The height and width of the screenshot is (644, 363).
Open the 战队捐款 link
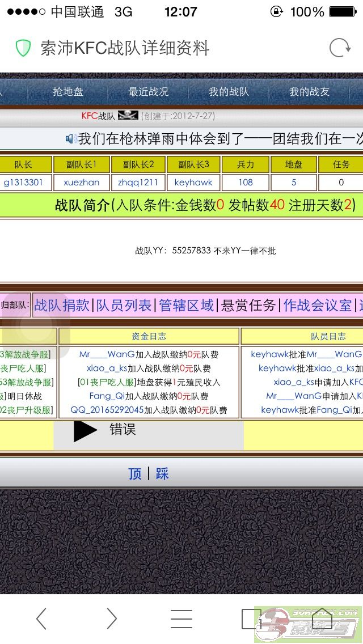(62, 305)
